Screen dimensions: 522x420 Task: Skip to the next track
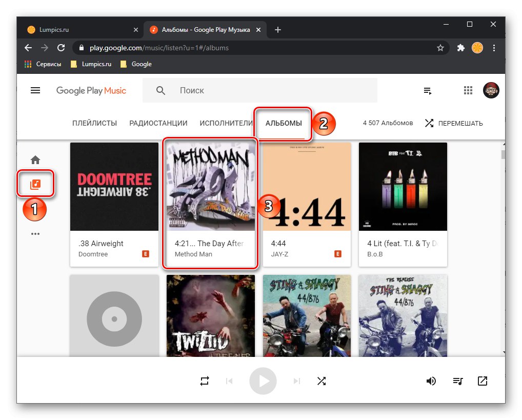[297, 381]
